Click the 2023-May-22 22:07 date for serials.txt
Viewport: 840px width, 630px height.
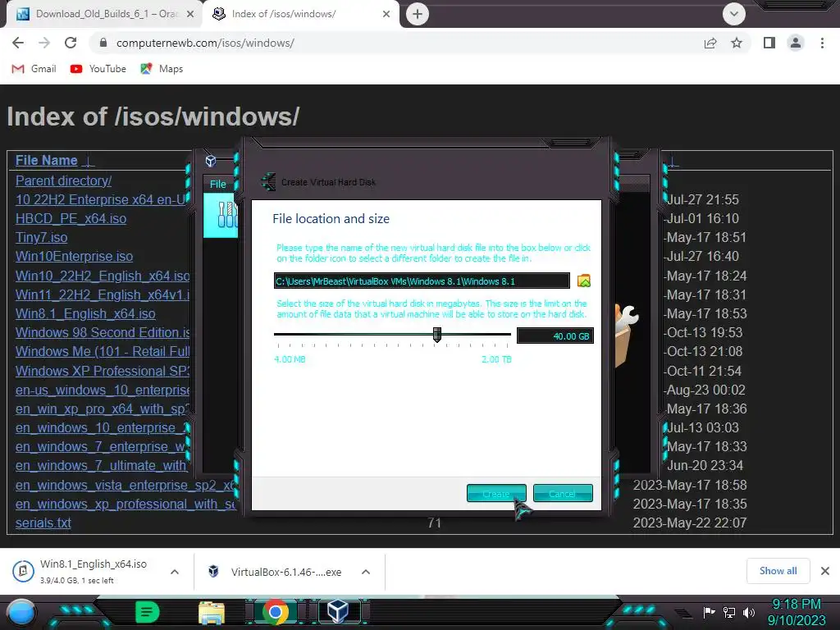click(690, 523)
